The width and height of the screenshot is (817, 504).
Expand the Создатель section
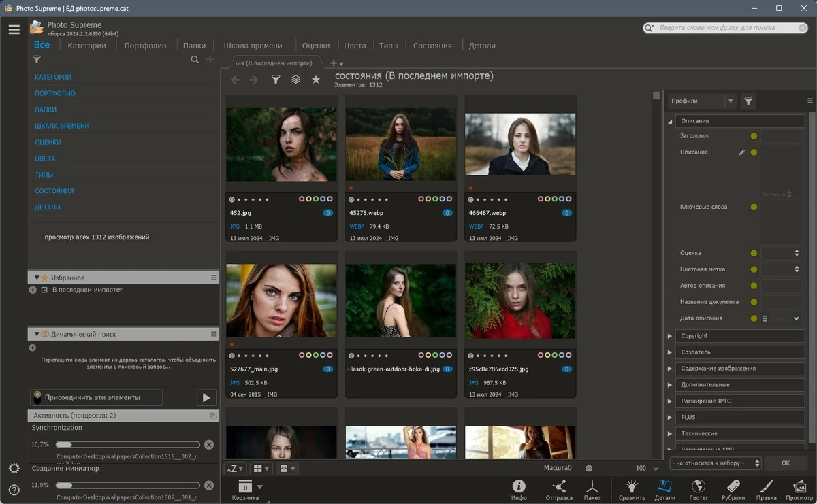670,352
